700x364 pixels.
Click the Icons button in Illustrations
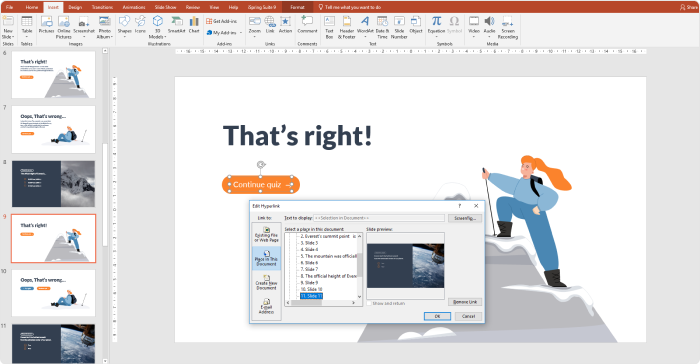click(x=140, y=25)
